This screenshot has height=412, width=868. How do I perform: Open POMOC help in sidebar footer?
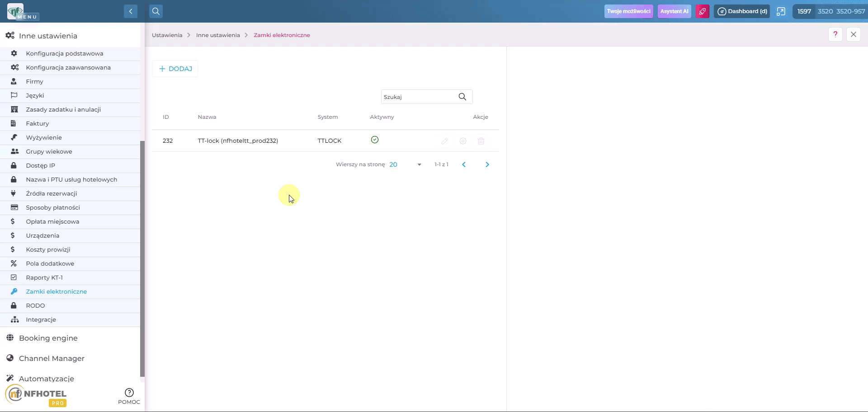pos(129,396)
